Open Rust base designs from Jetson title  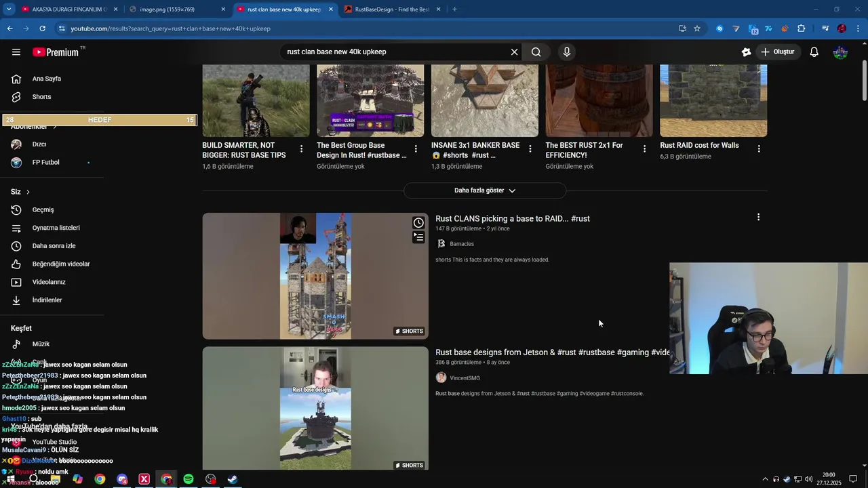point(553,352)
